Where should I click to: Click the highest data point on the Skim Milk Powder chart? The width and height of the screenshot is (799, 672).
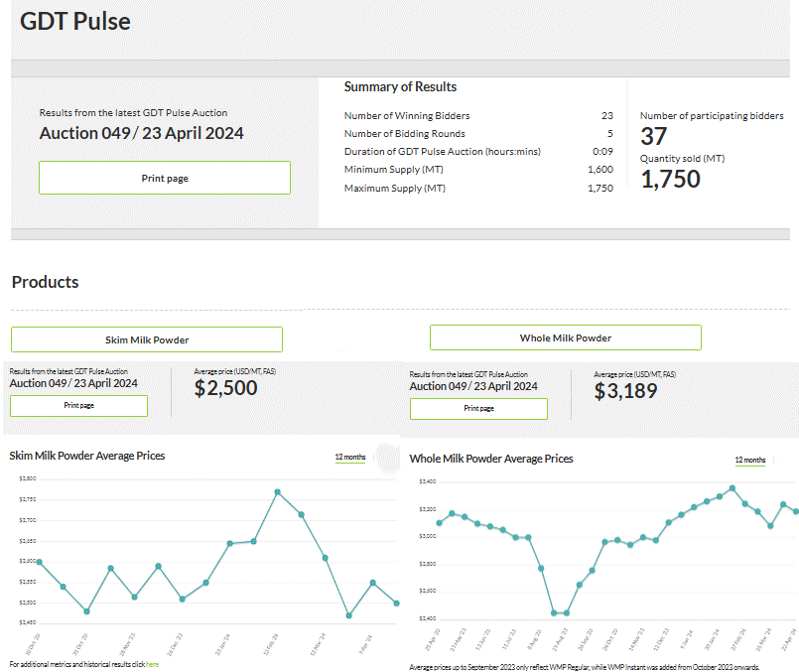tap(278, 492)
